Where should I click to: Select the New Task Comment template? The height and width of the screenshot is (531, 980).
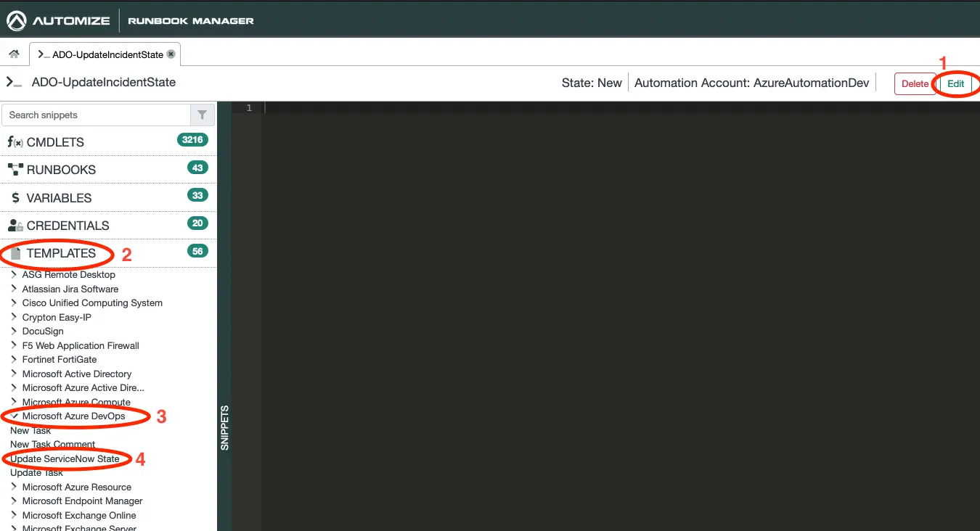[52, 445]
